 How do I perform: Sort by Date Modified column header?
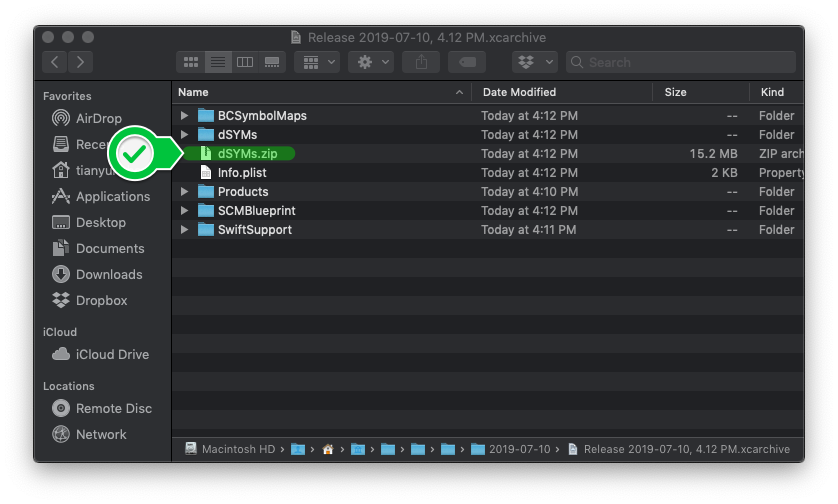(x=519, y=92)
